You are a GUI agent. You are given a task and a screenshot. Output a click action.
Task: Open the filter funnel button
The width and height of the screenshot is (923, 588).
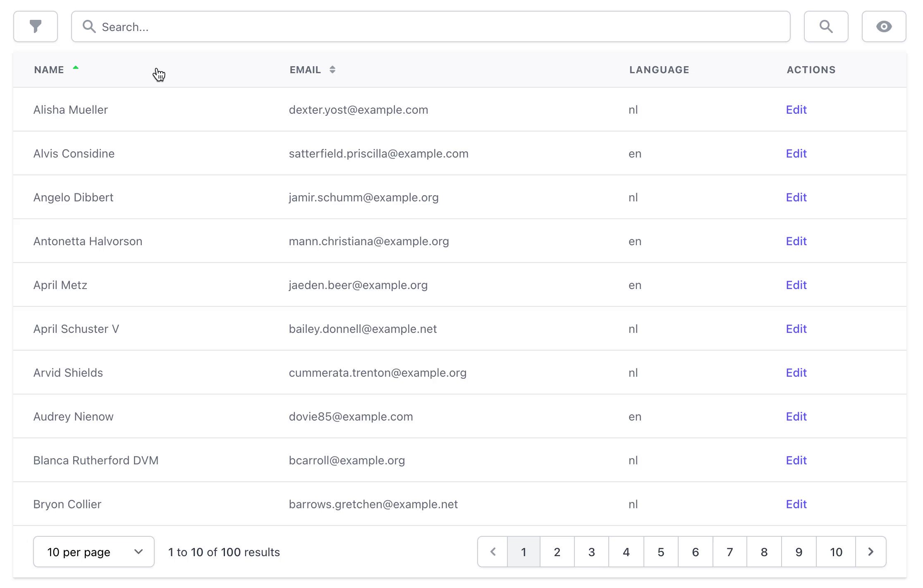point(36,26)
